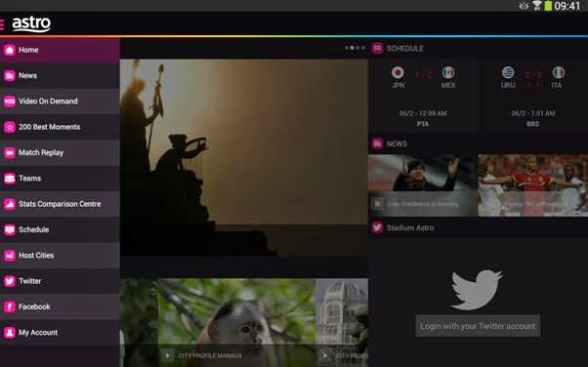
Task: Select Home in the side menu
Action: pyautogui.click(x=60, y=50)
